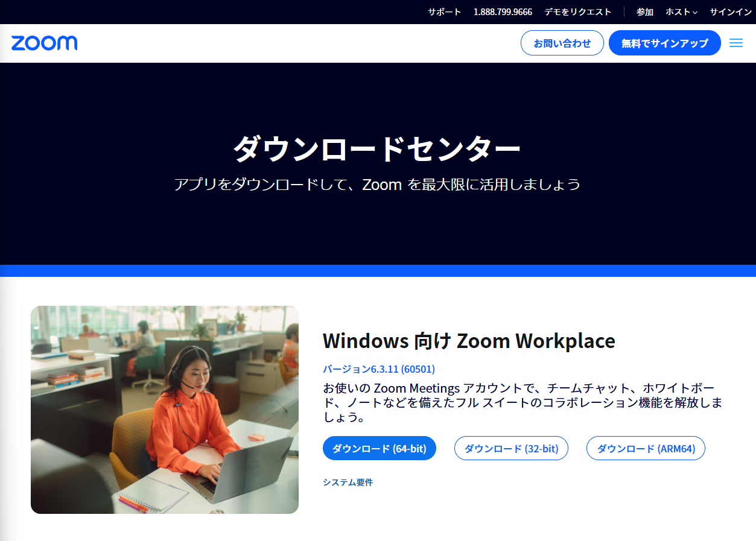Viewport: 756px width, 541px height.
Task: Click the 1.888.799.9666 phone number
Action: pos(503,12)
